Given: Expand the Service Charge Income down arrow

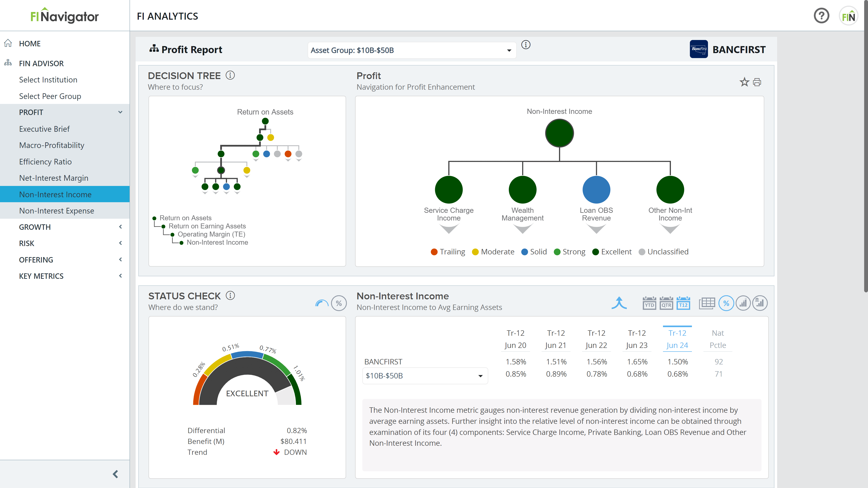Looking at the screenshot, I should click(x=448, y=229).
